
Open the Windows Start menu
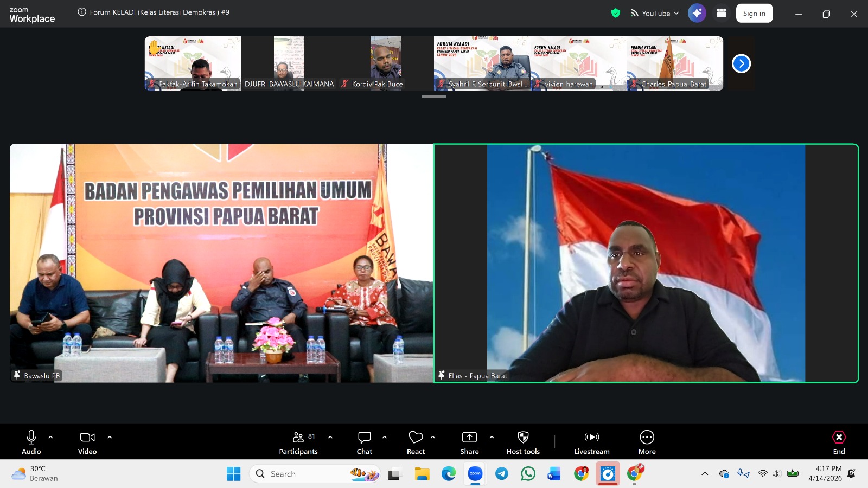[x=233, y=473]
